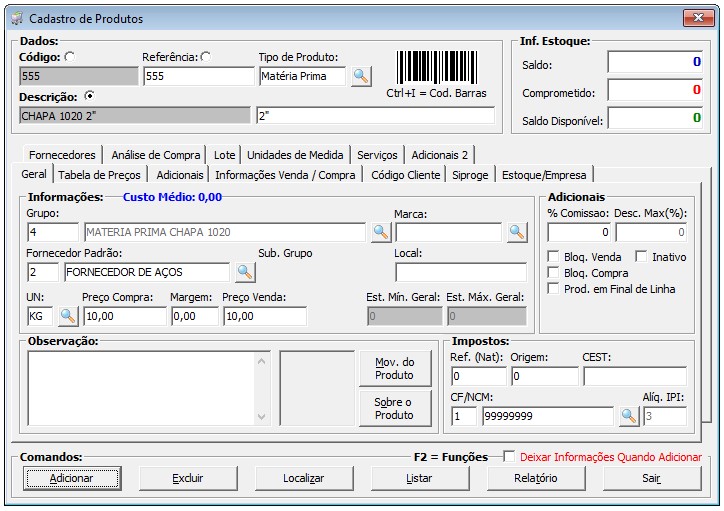
Task: Click "Custo Médio: 0,00" text
Action: coord(172,197)
